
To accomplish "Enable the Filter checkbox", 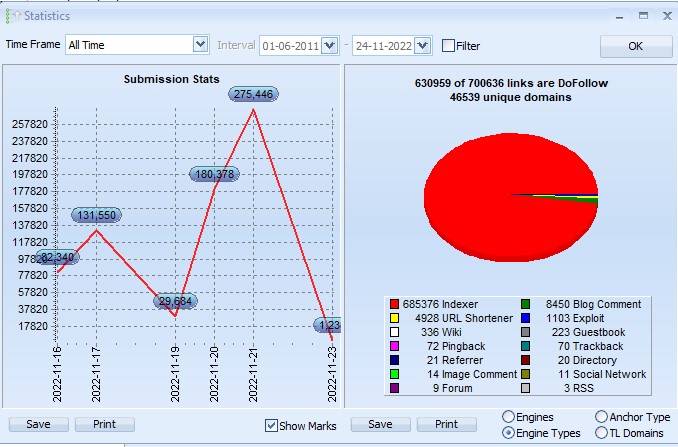I will (448, 46).
